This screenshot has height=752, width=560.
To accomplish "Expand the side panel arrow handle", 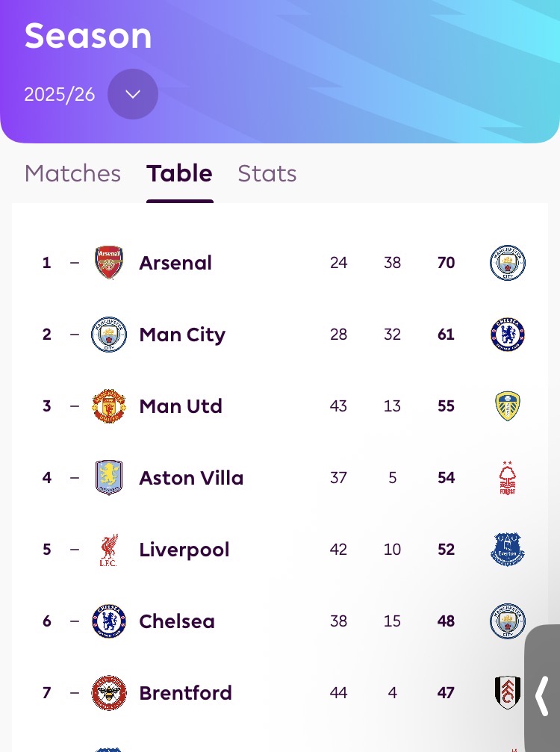I will click(543, 694).
